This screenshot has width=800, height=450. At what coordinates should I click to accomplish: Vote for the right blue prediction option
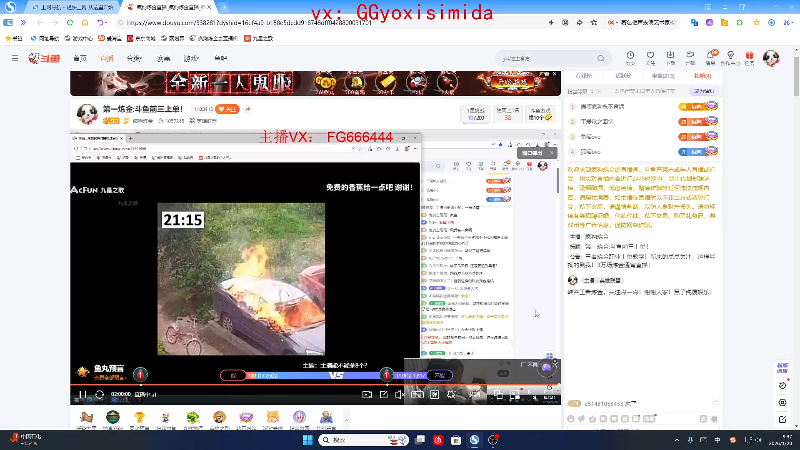pyautogui.click(x=439, y=376)
